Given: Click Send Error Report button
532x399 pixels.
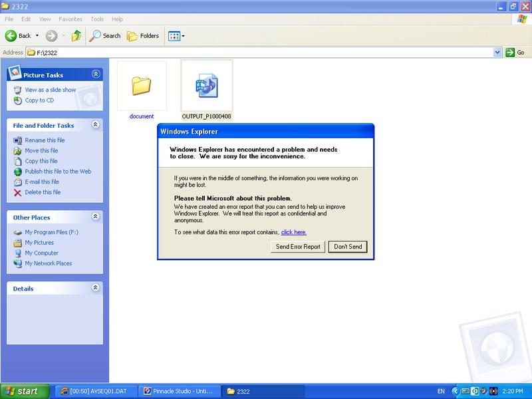Looking at the screenshot, I should (298, 247).
